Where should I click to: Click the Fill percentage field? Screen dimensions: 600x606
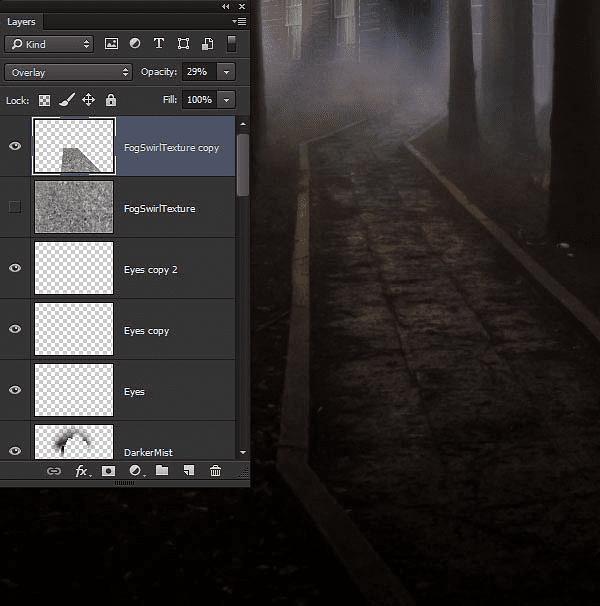199,100
